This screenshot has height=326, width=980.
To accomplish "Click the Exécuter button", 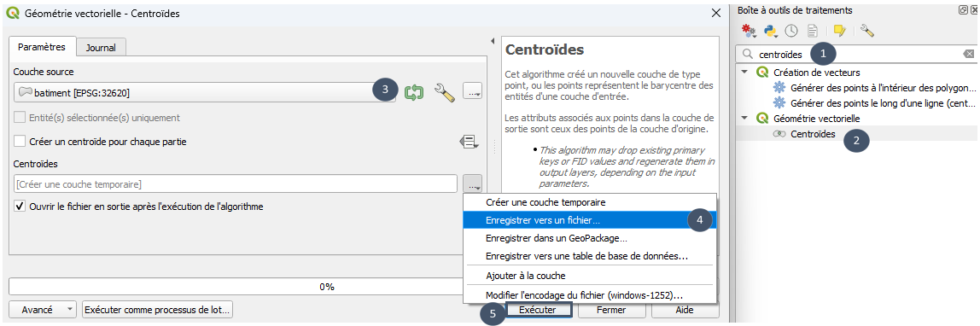I will pyautogui.click(x=538, y=310).
